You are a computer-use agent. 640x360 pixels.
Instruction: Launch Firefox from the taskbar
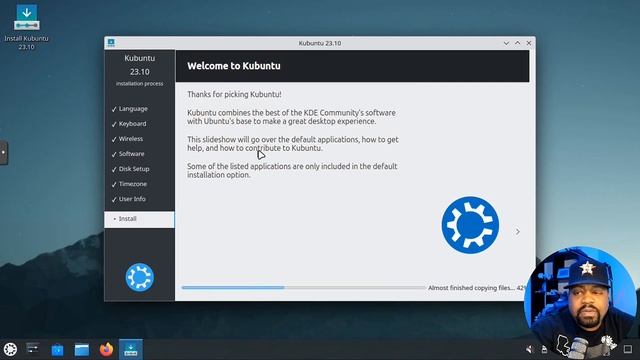pyautogui.click(x=106, y=349)
